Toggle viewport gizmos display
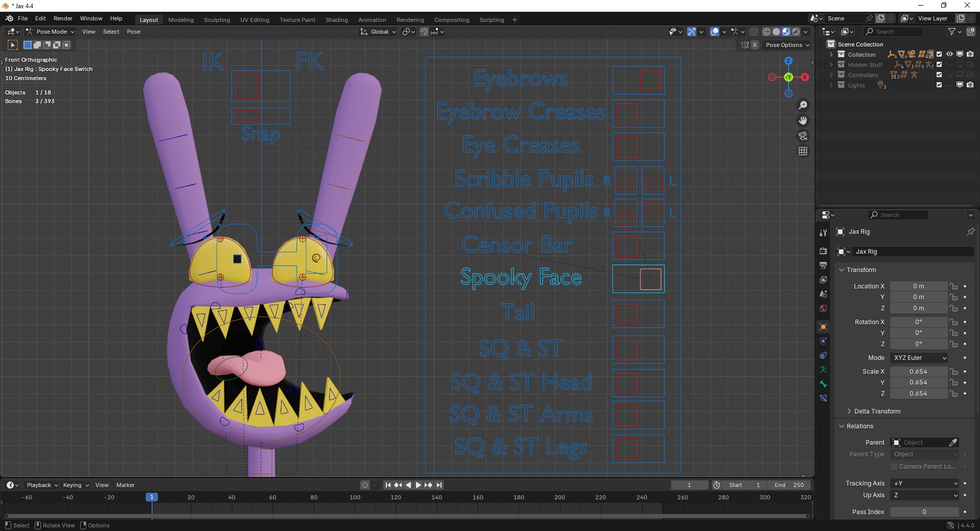 691,32
